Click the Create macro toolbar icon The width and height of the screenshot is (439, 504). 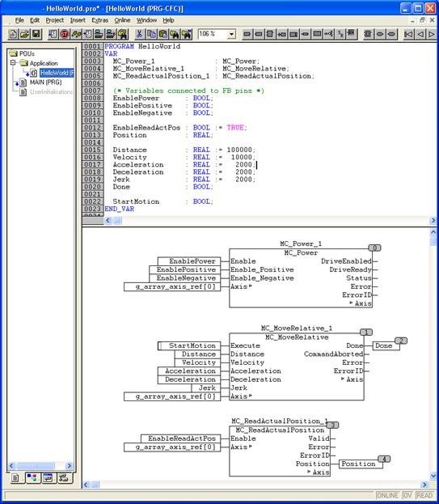click(368, 34)
